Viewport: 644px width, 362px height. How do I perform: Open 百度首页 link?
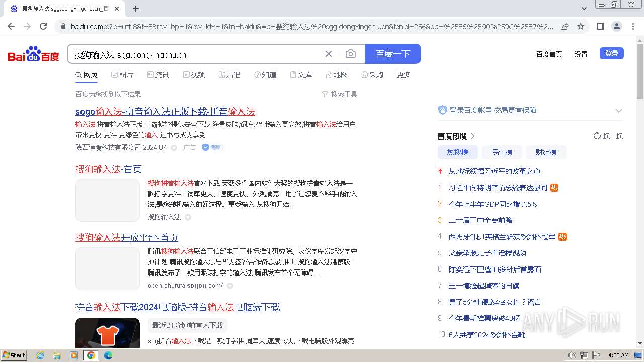click(x=549, y=54)
